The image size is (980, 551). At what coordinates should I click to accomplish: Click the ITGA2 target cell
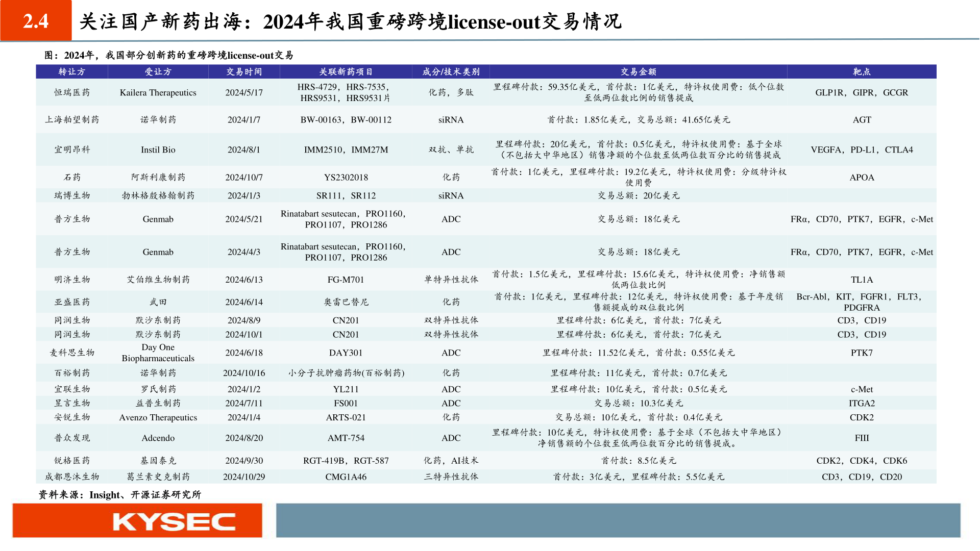862,403
